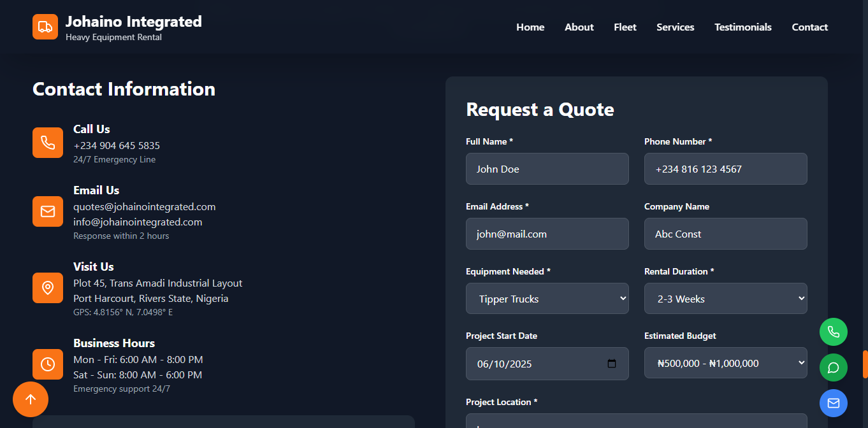The image size is (868, 428).
Task: Open the Contact page from the navbar
Action: (809, 27)
